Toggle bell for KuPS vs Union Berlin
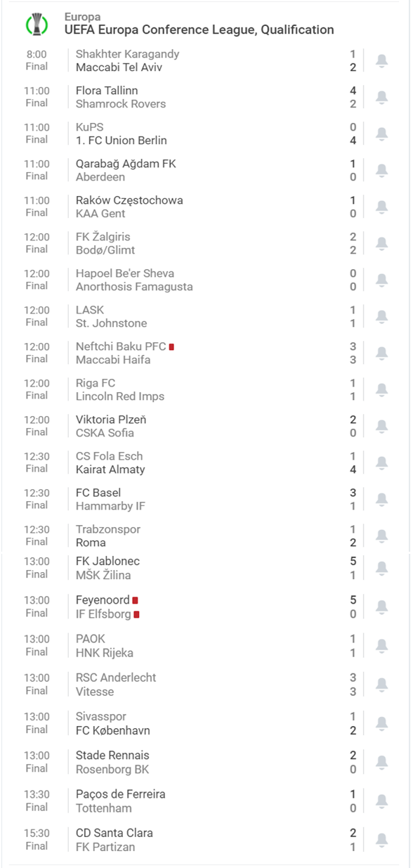The height and width of the screenshot is (868, 413). (381, 134)
